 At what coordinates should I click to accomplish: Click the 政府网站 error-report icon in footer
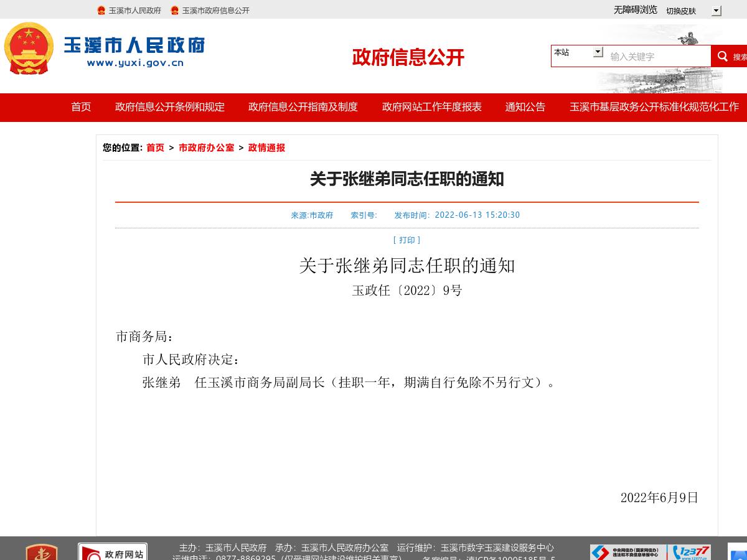112,552
